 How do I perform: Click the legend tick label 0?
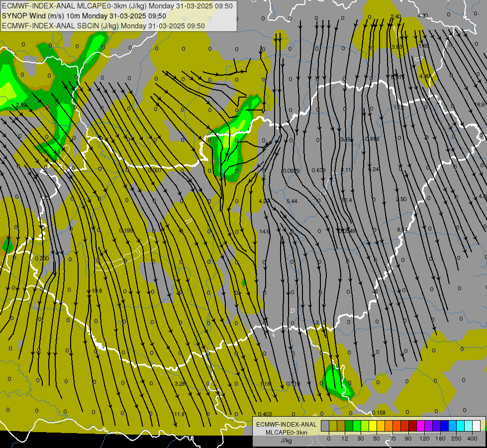329,439
